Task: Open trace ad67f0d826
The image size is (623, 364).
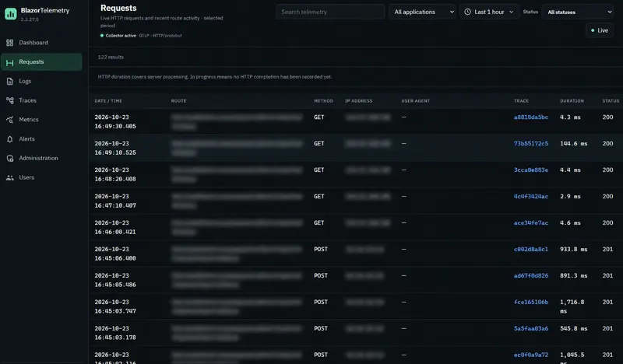Action: [531, 275]
